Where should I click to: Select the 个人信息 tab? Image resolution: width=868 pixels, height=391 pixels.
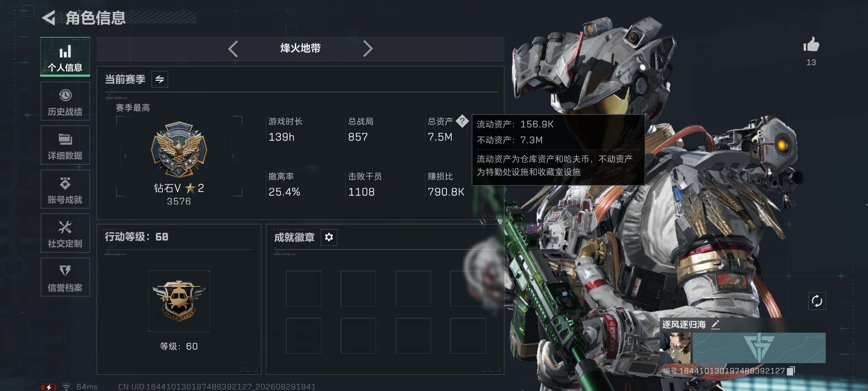[x=65, y=57]
